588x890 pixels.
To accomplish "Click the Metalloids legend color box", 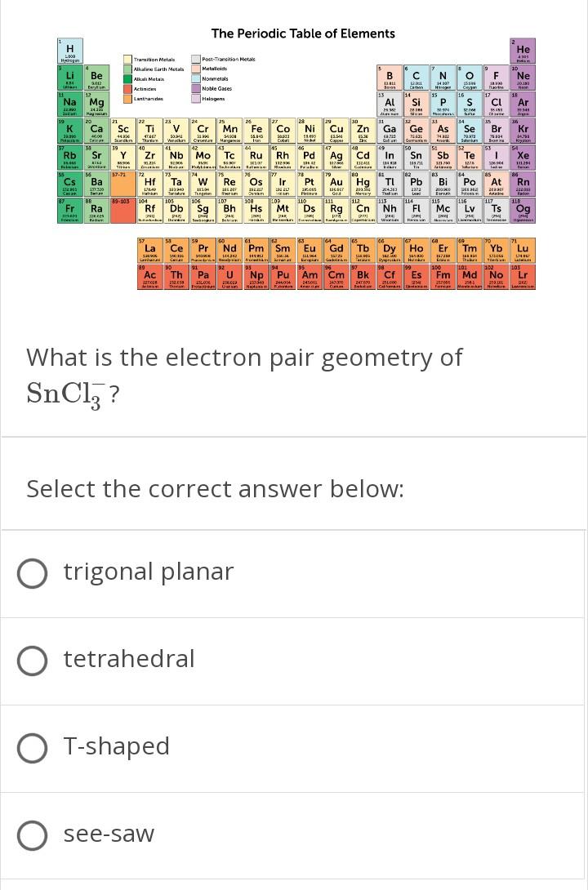I will (x=196, y=69).
